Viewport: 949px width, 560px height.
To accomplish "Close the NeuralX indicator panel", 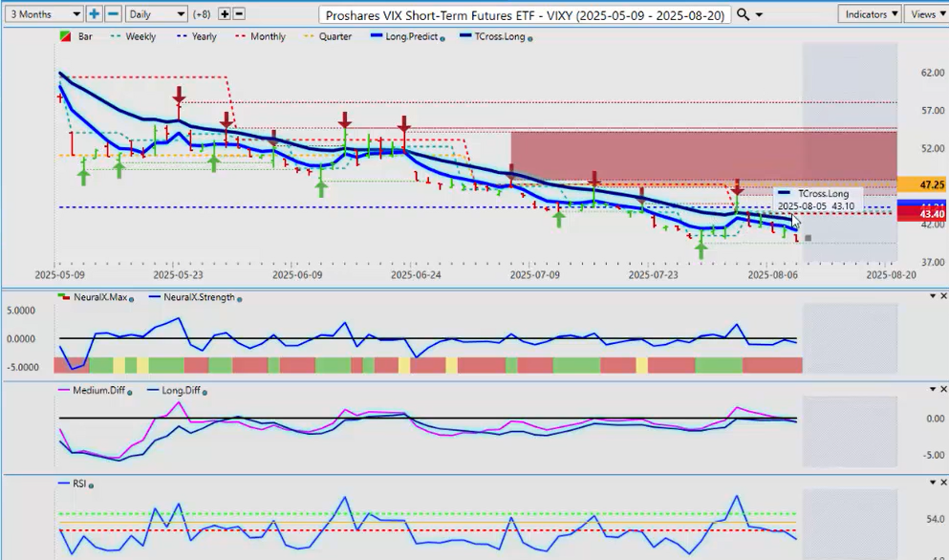I will pos(942,296).
